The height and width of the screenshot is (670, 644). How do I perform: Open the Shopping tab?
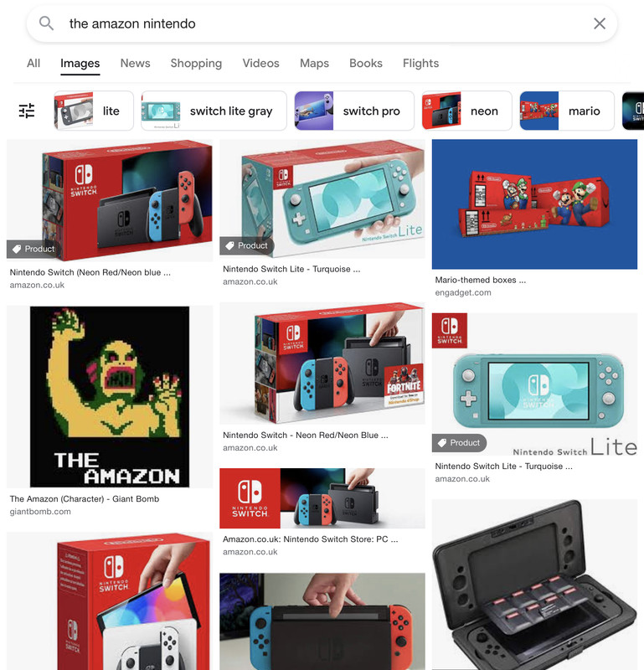(x=196, y=64)
